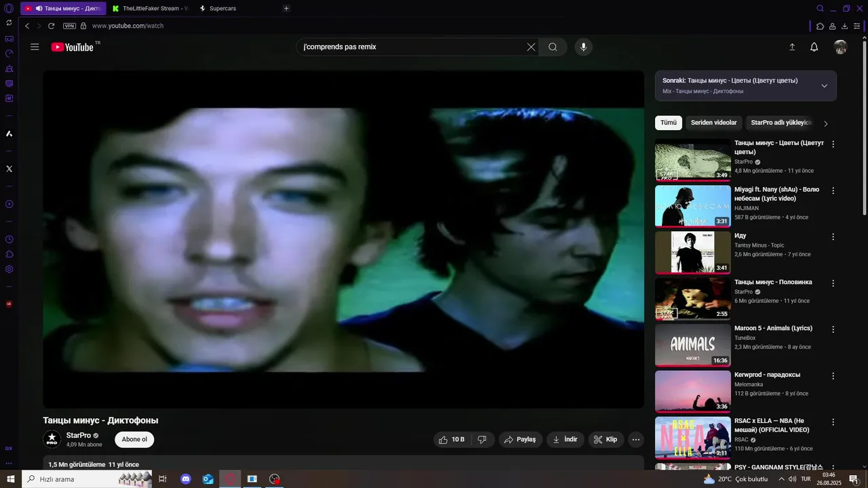Play the Miyagi Волю небесам thumbnail
The width and height of the screenshot is (868, 488).
pyautogui.click(x=692, y=206)
